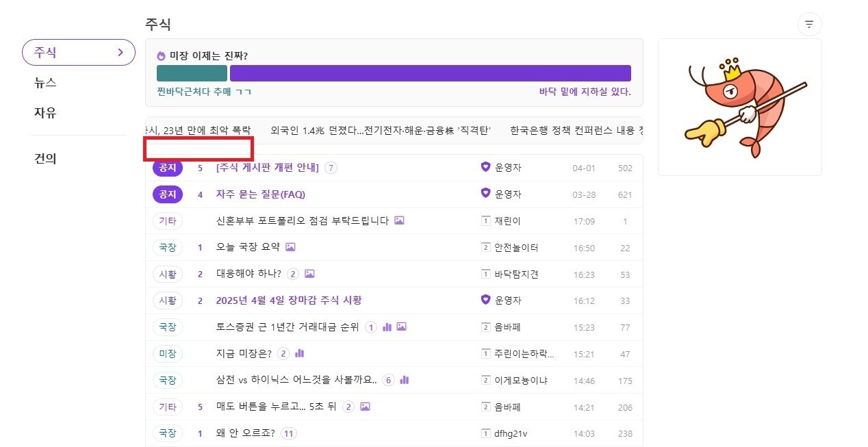868x447 pixels.
Task: Click image icon on 매도 버튼을 누르고 post
Action: click(365, 407)
